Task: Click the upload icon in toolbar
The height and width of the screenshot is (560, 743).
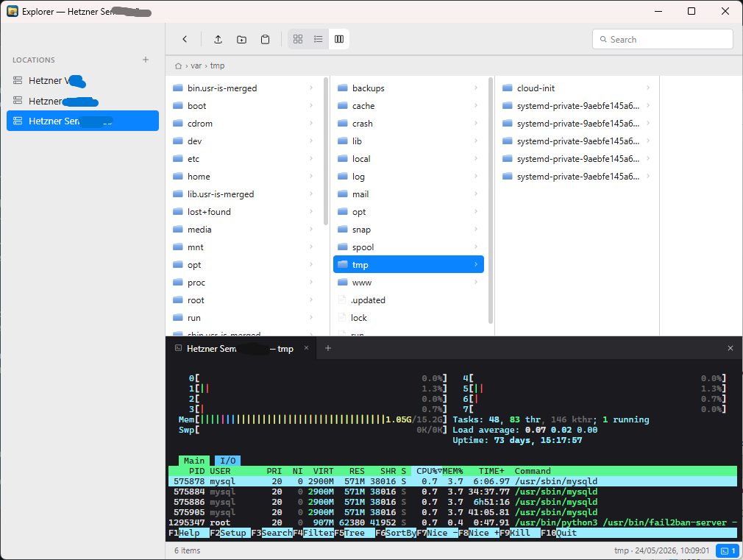Action: [218, 39]
